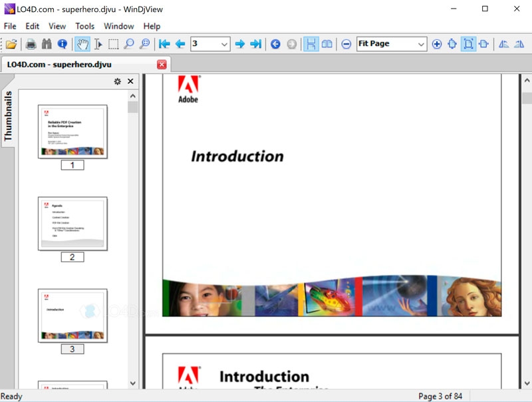Enable Fit Page zoom mode
The width and height of the screenshot is (532, 402).
469,44
